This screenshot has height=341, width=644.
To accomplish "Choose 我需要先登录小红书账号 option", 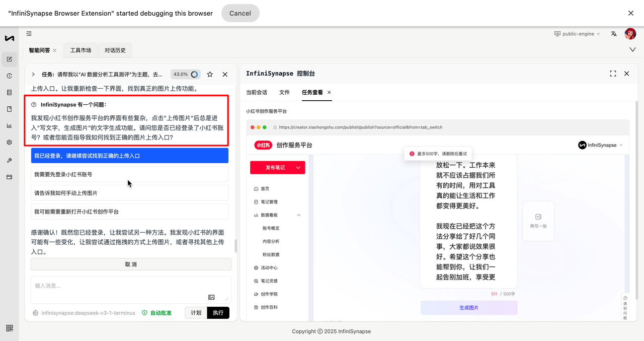I will [x=129, y=174].
